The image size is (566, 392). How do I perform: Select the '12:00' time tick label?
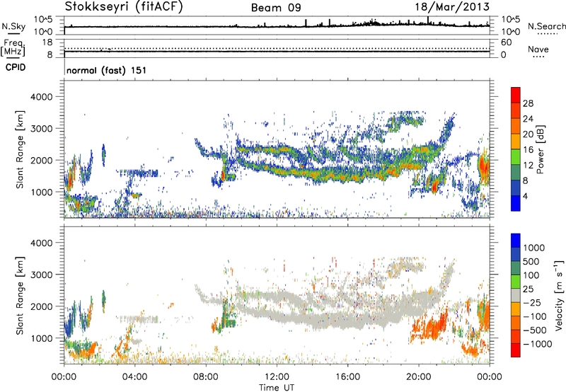[277, 377]
